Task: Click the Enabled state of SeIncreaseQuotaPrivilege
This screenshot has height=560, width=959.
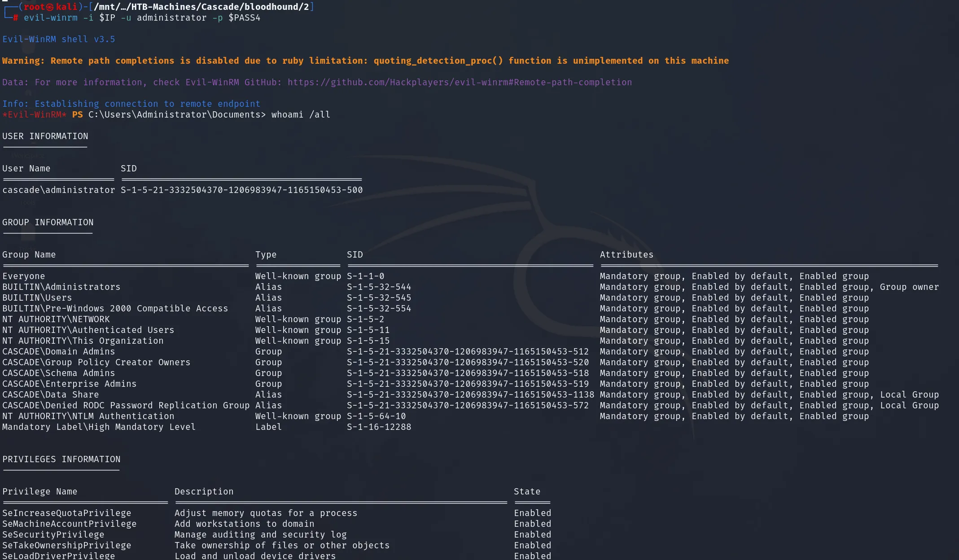Action: pyautogui.click(x=532, y=513)
